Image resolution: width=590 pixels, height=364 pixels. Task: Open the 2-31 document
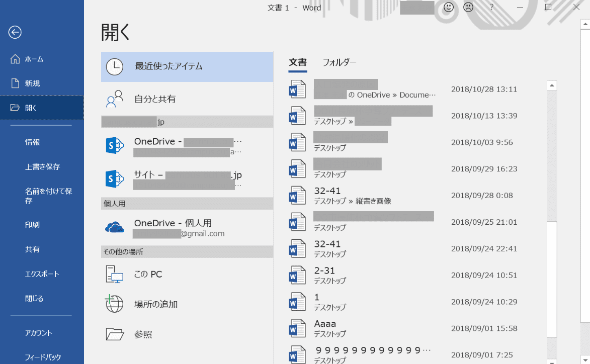click(x=415, y=275)
